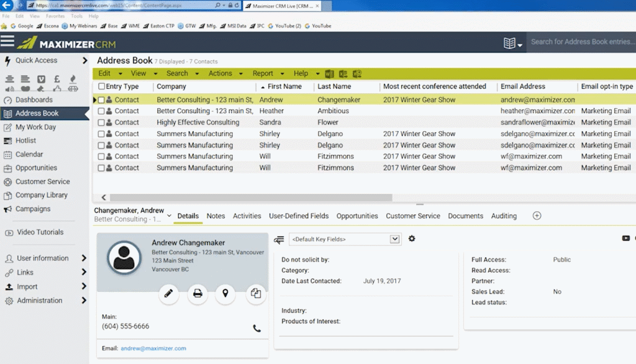Click the third Excel icon with pin
The height and width of the screenshot is (364, 636).
357,74
